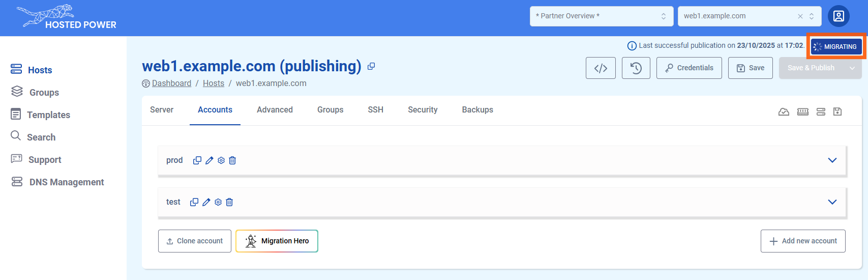
Task: Follow the Dashboard breadcrumb link
Action: 171,83
